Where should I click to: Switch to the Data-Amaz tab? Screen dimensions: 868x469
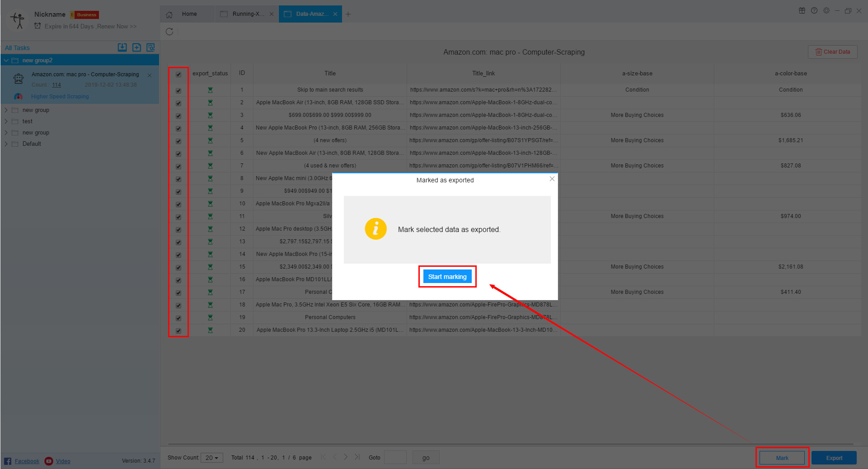coord(310,14)
